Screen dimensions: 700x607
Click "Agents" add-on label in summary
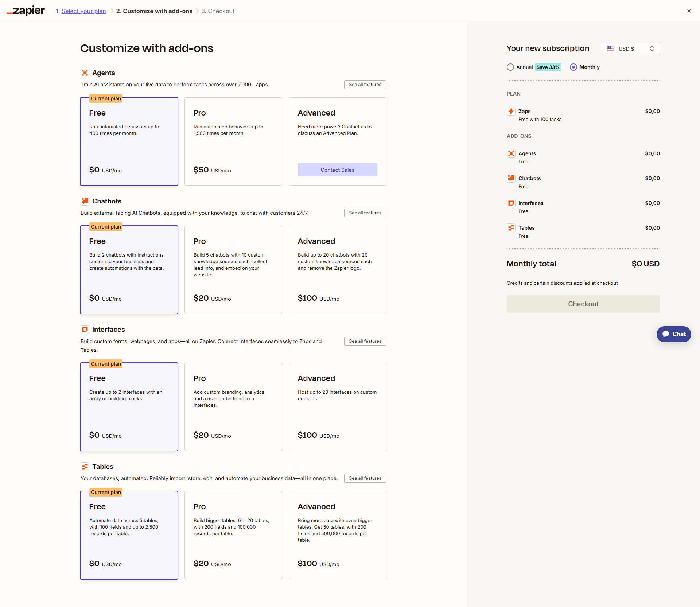click(x=527, y=153)
